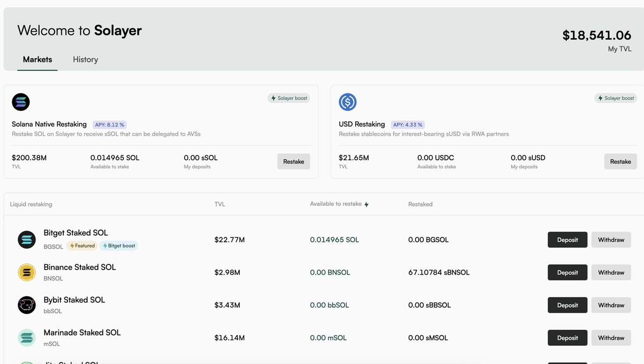Screen dimensions: 644x364
Task: Open the History tab
Action: coord(85,60)
